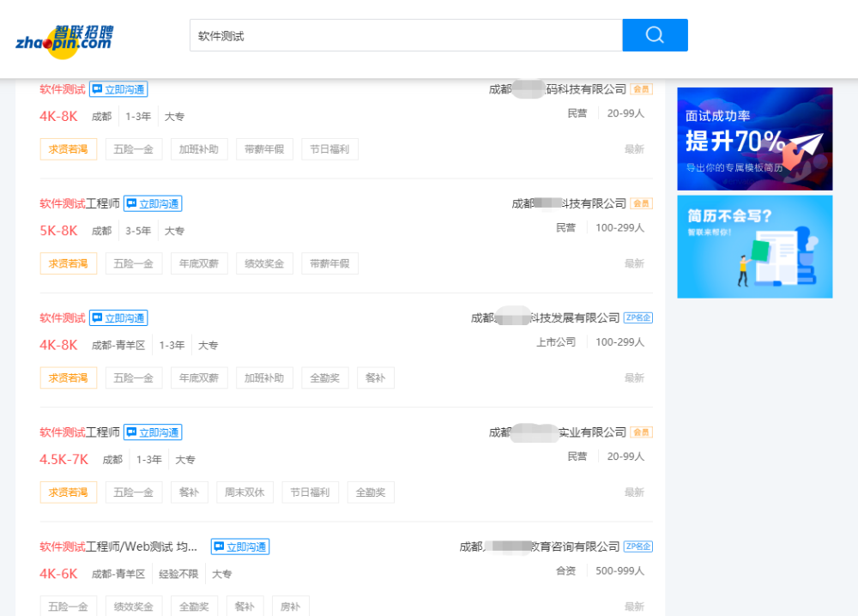This screenshot has height=616, width=858.
Task: Click 立即沟通 for the 4.5K-7K job
Action: tap(153, 432)
